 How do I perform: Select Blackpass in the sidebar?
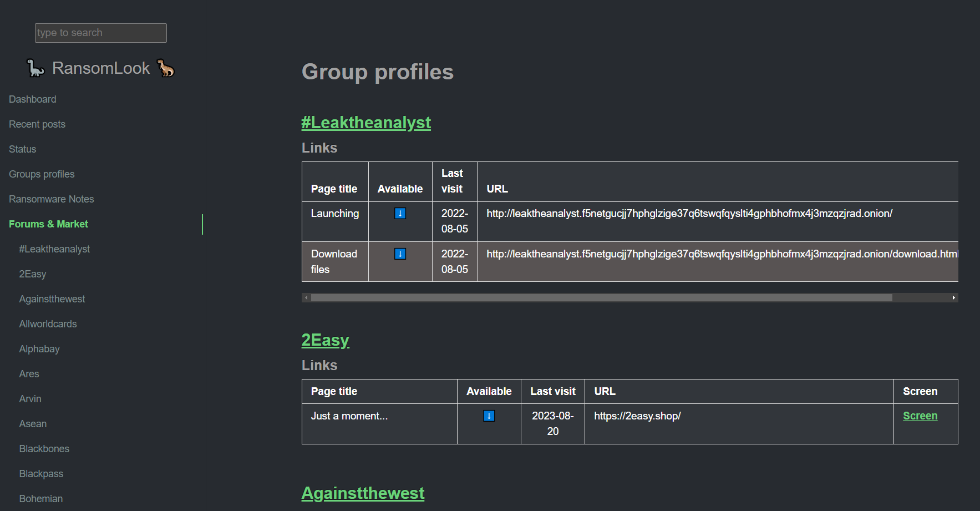coord(42,474)
